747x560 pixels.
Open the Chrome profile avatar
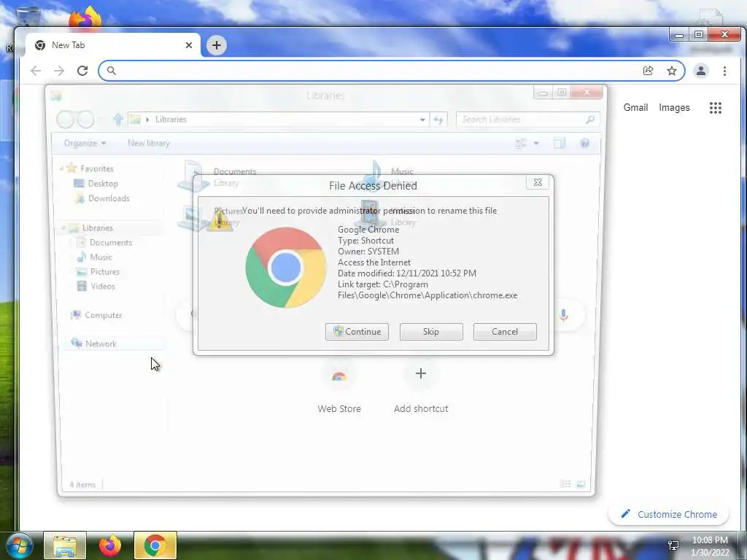[701, 71]
